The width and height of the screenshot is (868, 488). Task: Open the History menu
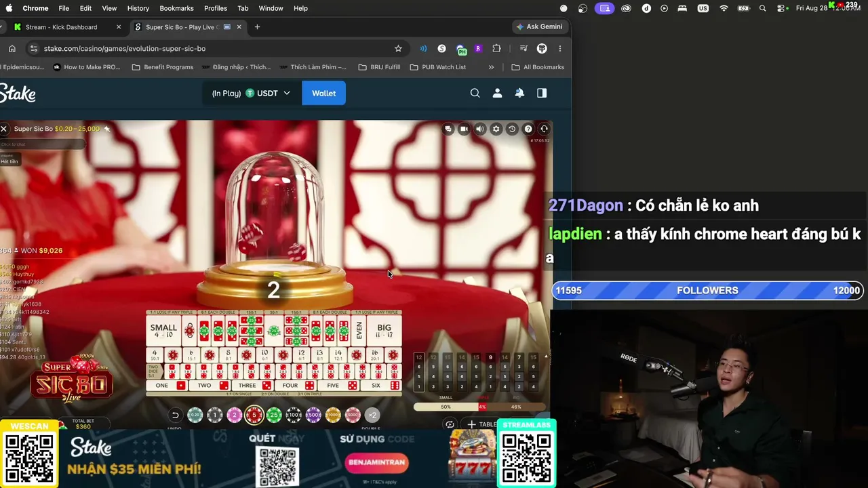click(x=138, y=8)
